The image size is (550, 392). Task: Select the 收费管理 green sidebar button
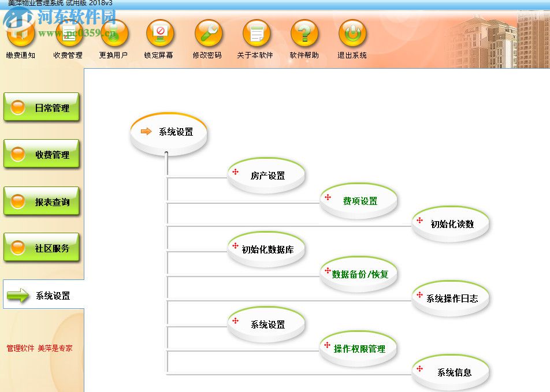[42, 154]
